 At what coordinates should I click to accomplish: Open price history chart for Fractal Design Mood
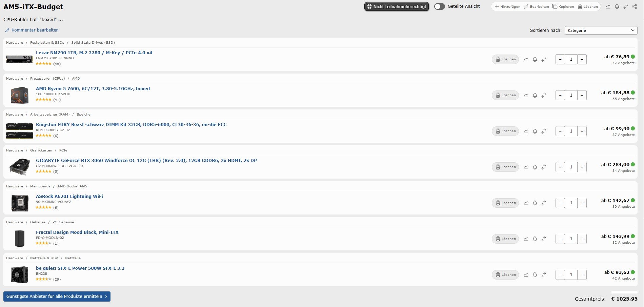526,239
